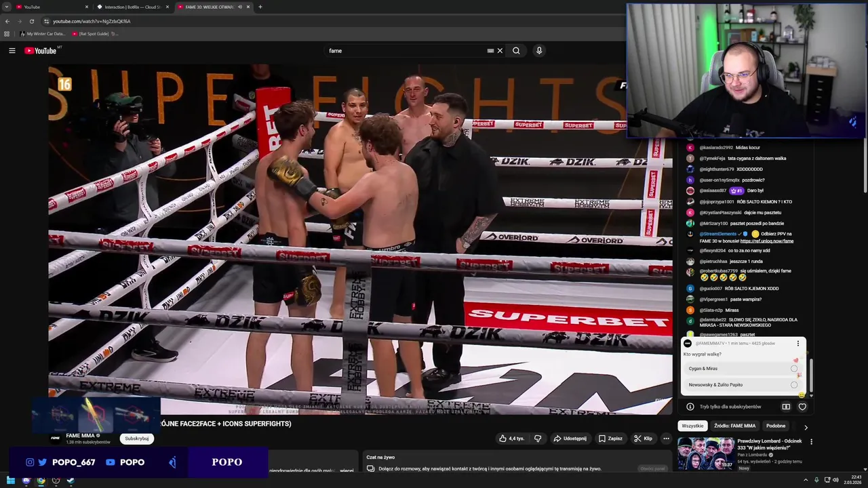Open more actions menu below the video
Screen dimensions: 868x488
coord(666,439)
